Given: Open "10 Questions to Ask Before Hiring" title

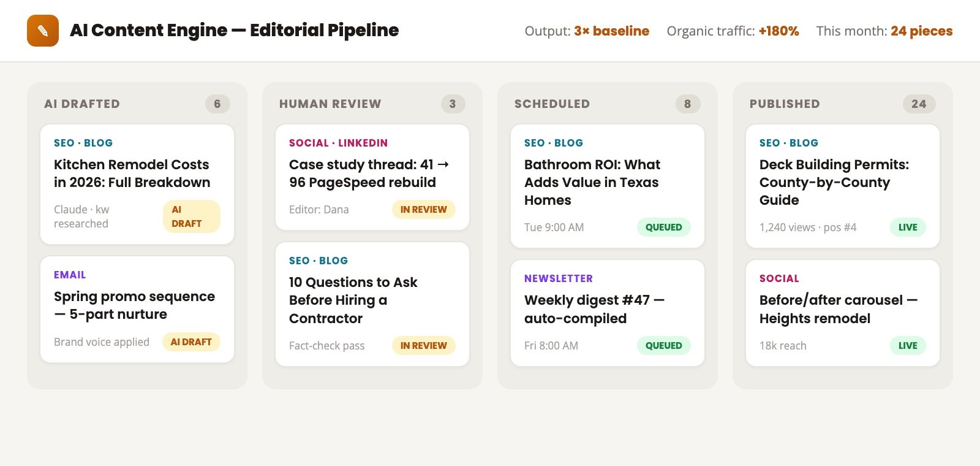Looking at the screenshot, I should coord(353,300).
